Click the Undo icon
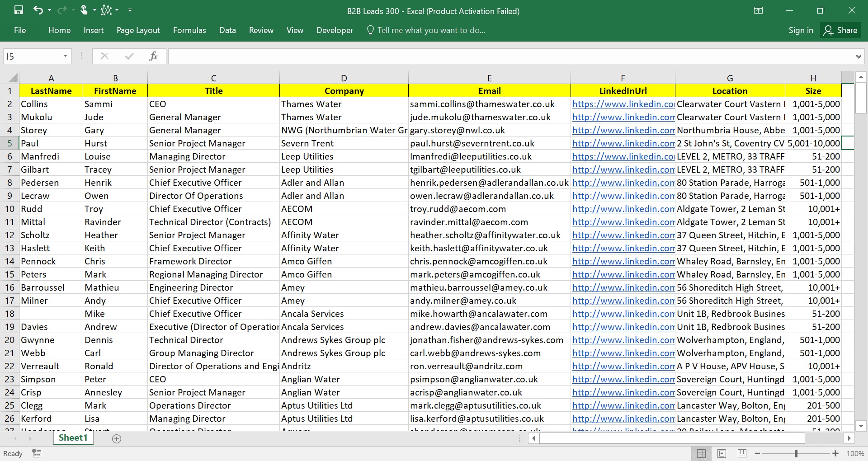 click(39, 10)
